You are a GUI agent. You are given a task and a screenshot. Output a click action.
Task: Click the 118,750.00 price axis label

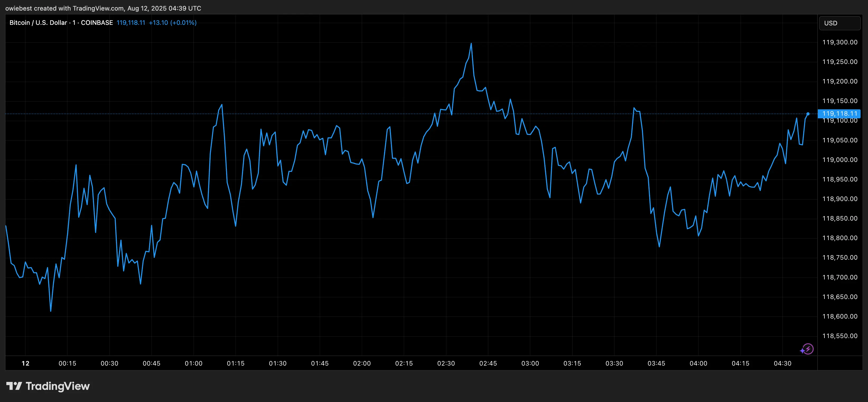[x=840, y=258]
